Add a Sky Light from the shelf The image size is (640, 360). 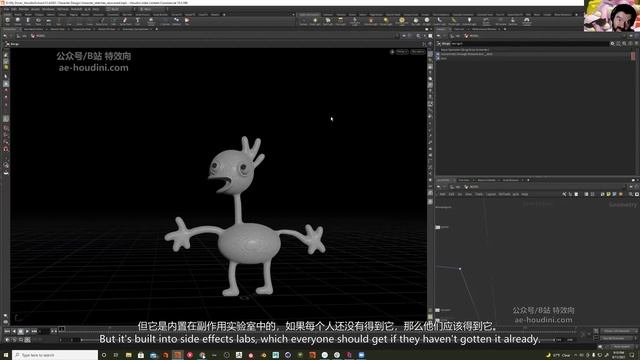pos(416,21)
